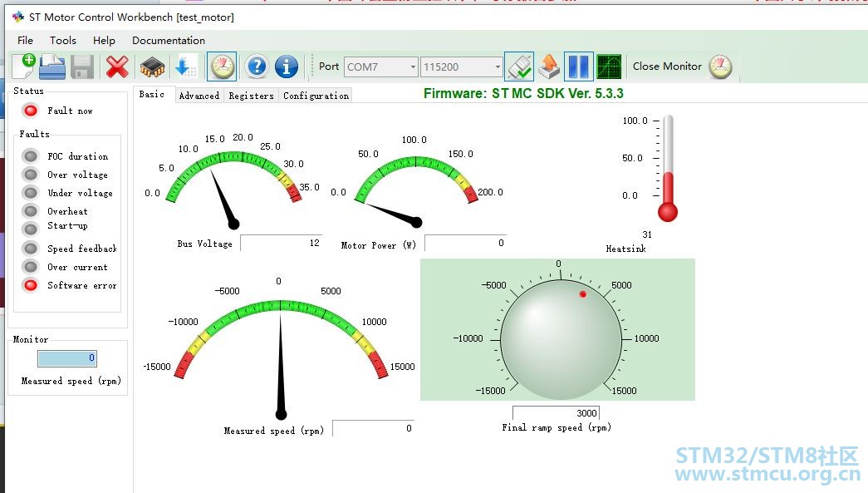Click the blue question mark help icon
Image resolution: width=868 pixels, height=493 pixels.
(257, 67)
